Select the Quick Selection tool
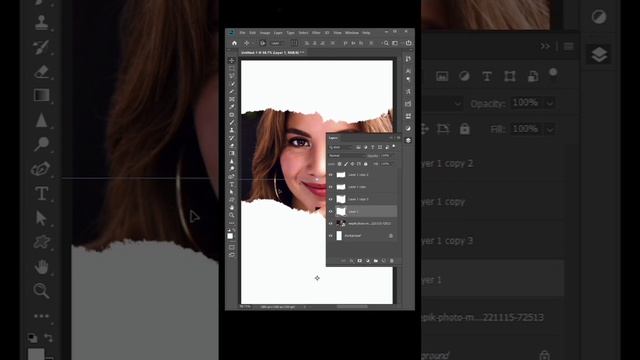This screenshot has width=640, height=360. pyautogui.click(x=231, y=84)
